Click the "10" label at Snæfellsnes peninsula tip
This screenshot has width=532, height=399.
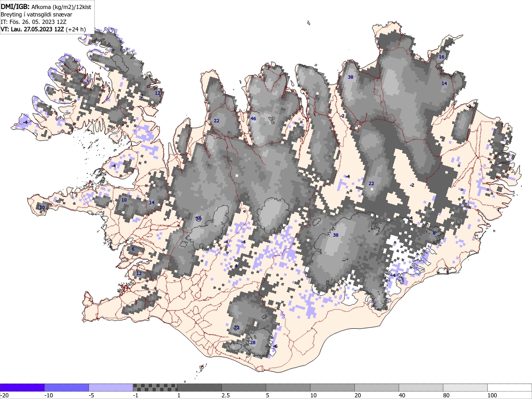pyautogui.click(x=42, y=207)
